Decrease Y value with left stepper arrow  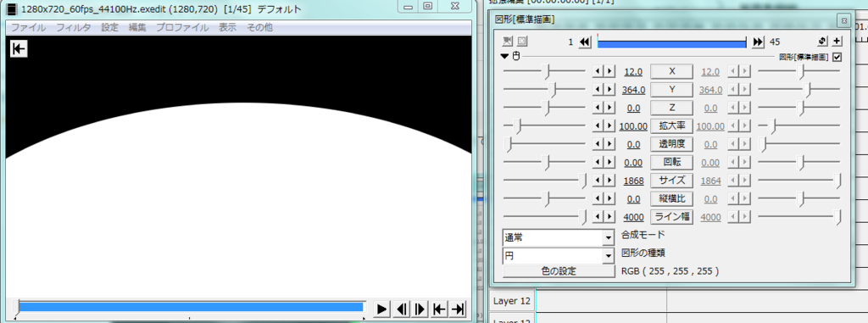tap(598, 90)
